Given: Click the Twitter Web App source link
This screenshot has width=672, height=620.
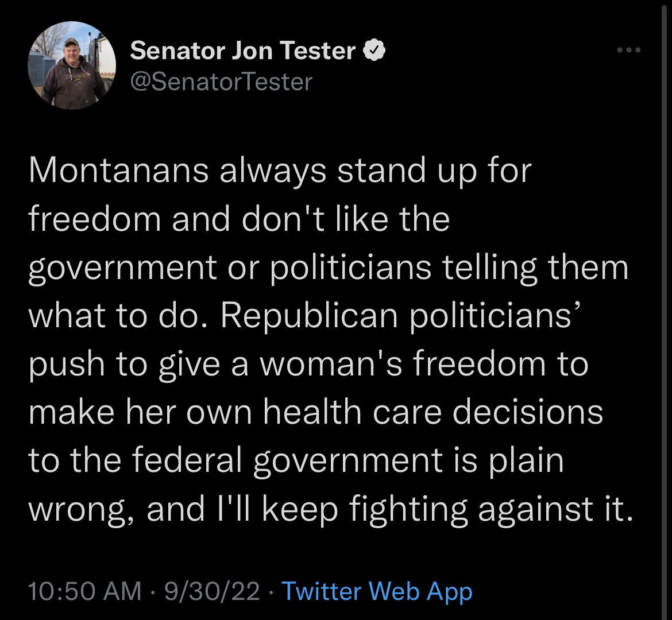Looking at the screenshot, I should click(377, 592).
